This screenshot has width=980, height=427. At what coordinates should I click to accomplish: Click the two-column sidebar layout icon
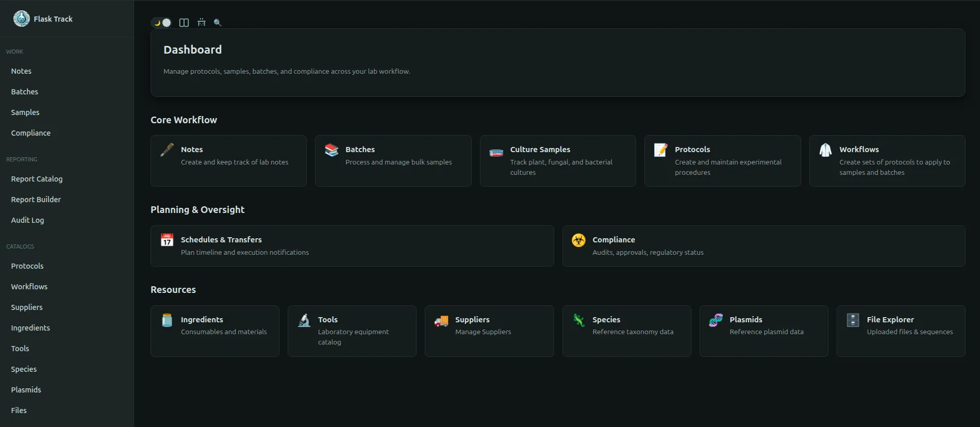(x=184, y=23)
